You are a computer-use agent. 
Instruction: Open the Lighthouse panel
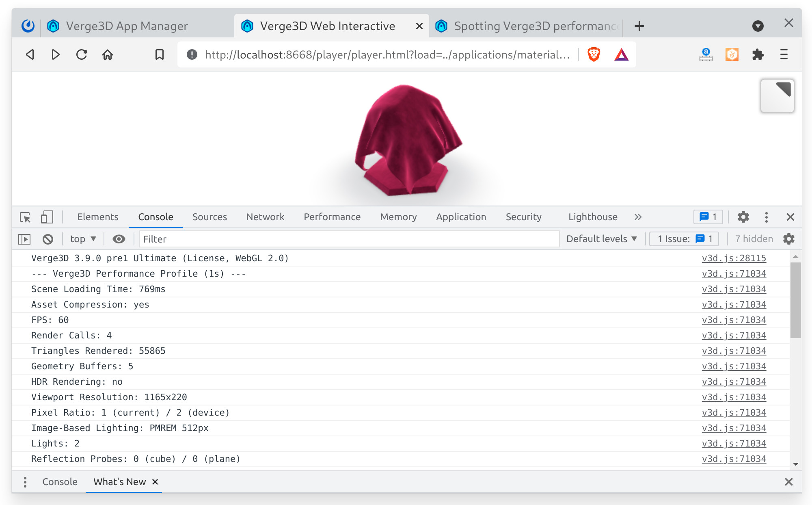[593, 217]
